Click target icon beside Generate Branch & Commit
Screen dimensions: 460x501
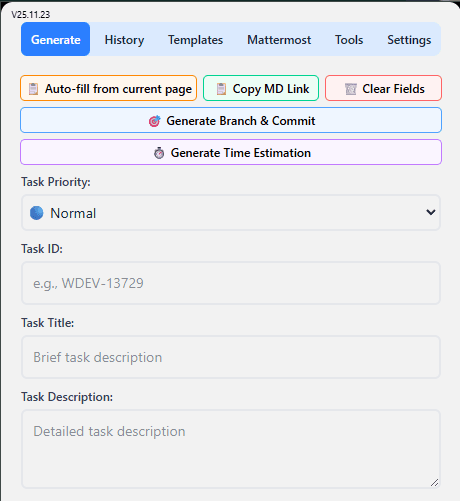tap(154, 121)
